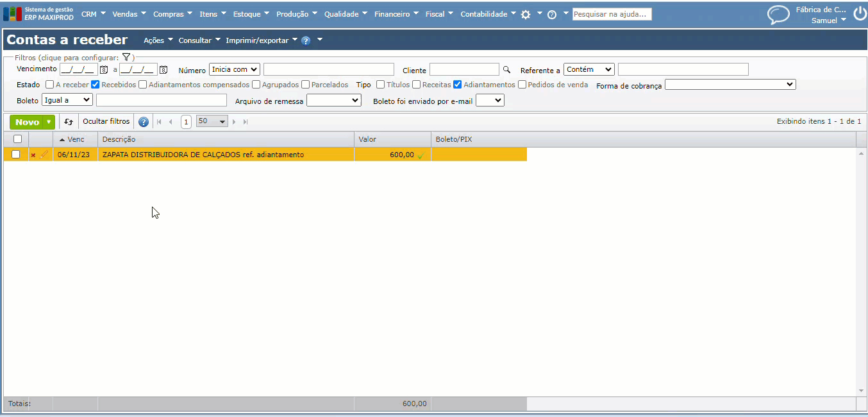Open the Financeiro menu
Image resolution: width=868 pixels, height=417 pixels.
pyautogui.click(x=397, y=14)
